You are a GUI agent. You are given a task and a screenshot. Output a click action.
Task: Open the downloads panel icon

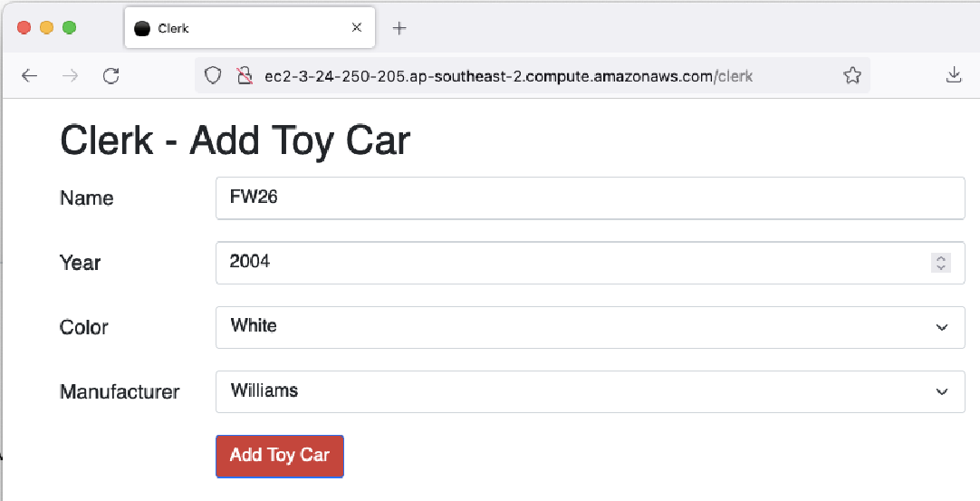point(953,76)
